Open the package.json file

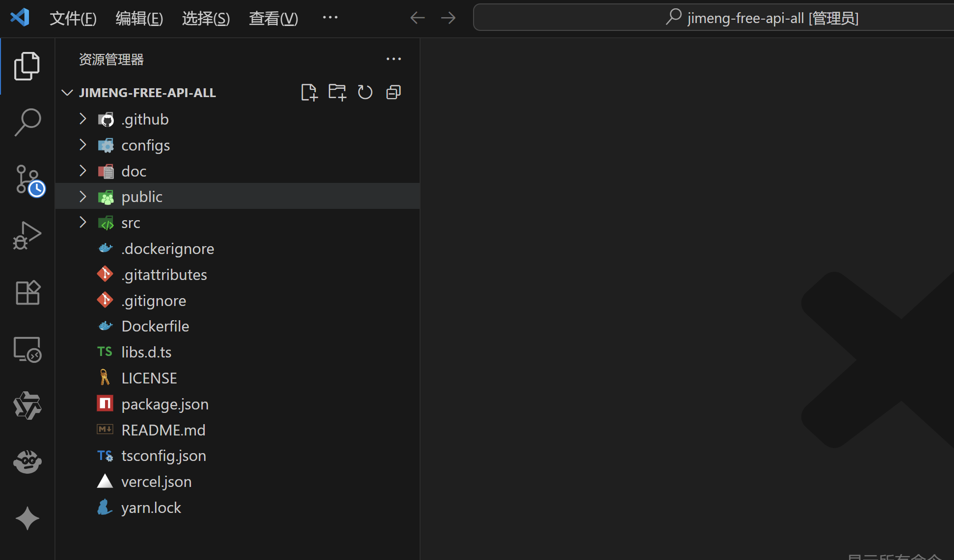click(165, 404)
